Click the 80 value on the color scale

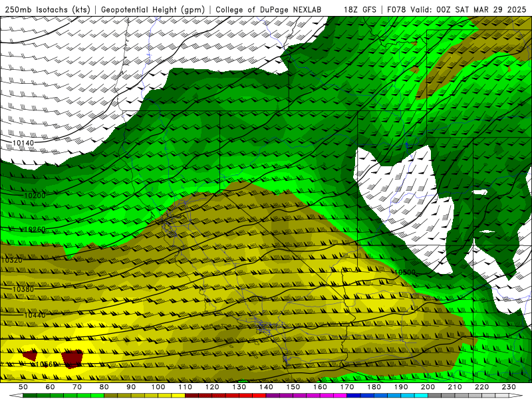point(104,387)
